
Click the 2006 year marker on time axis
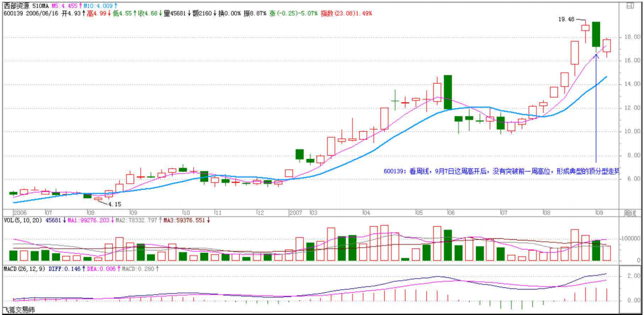tap(20, 213)
